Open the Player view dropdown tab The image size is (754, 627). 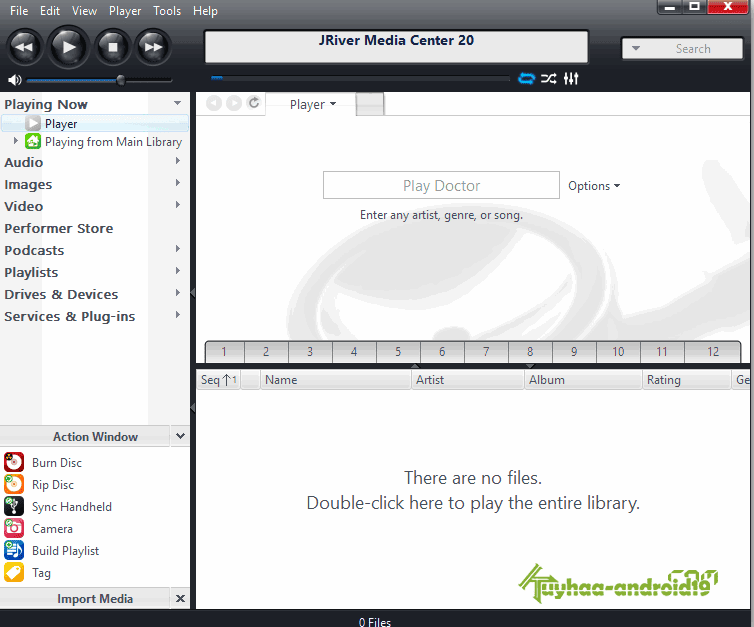(x=313, y=104)
